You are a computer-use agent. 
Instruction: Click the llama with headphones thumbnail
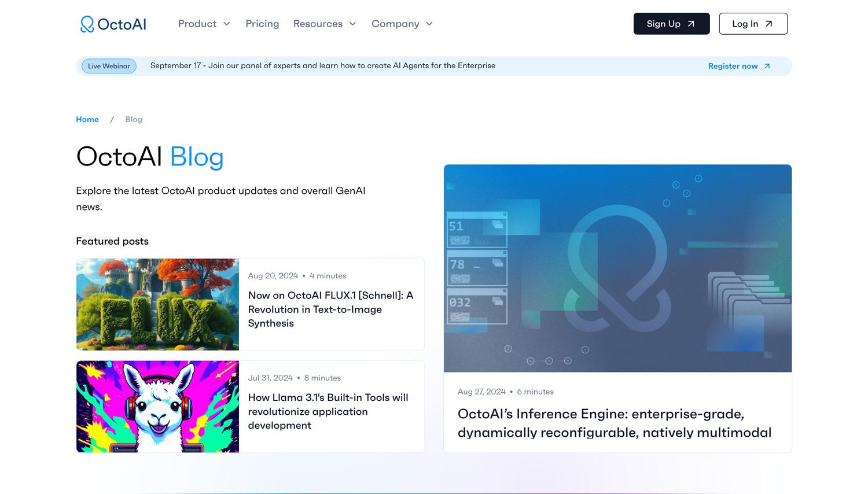coord(157,406)
